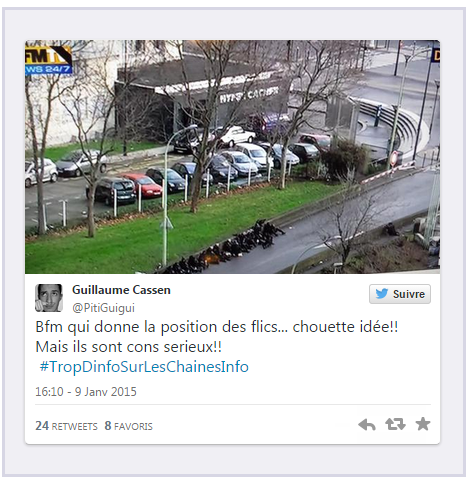471x481 pixels.
Task: View the 24 Retweets list
Action: 66,426
